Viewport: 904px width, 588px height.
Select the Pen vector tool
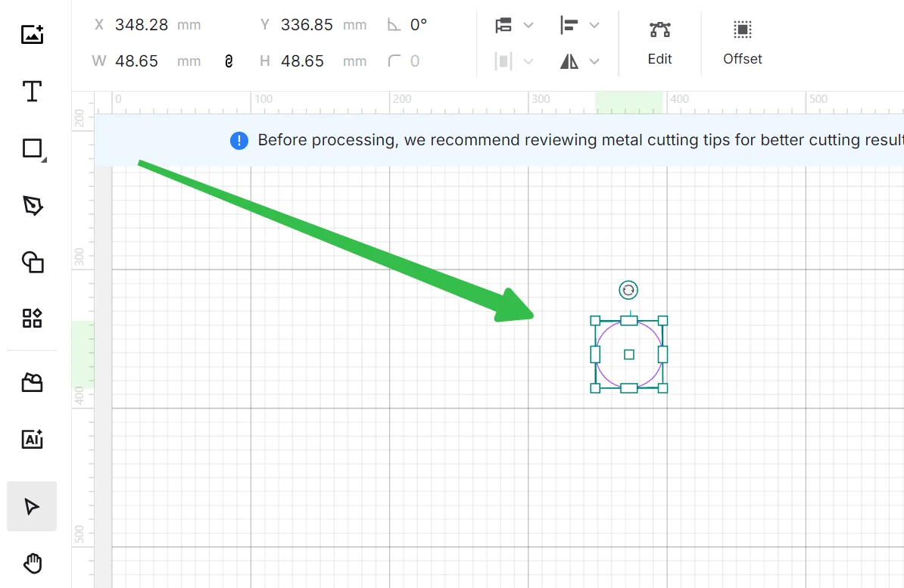tap(33, 205)
